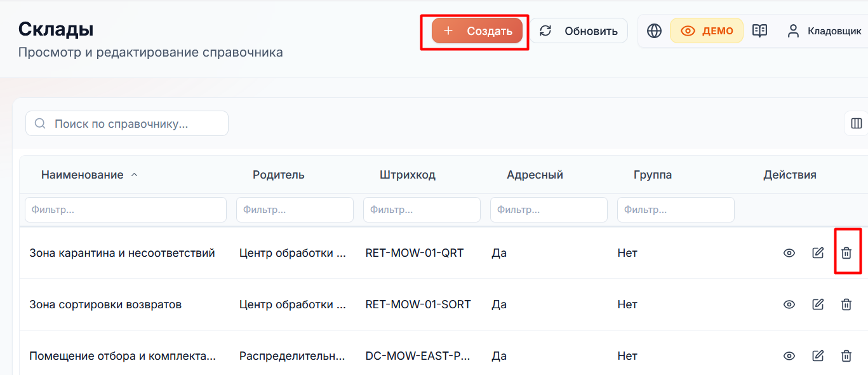View the Помещение отбора row details

click(x=789, y=356)
